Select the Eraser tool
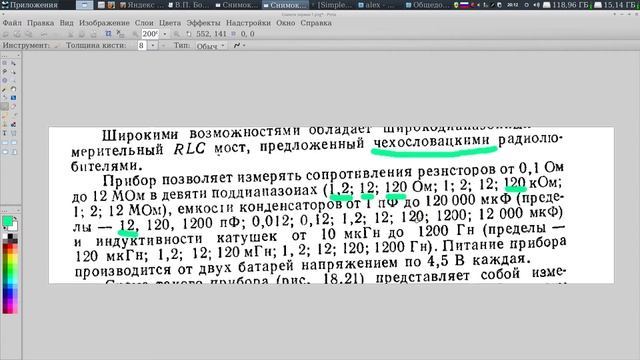 point(13,107)
